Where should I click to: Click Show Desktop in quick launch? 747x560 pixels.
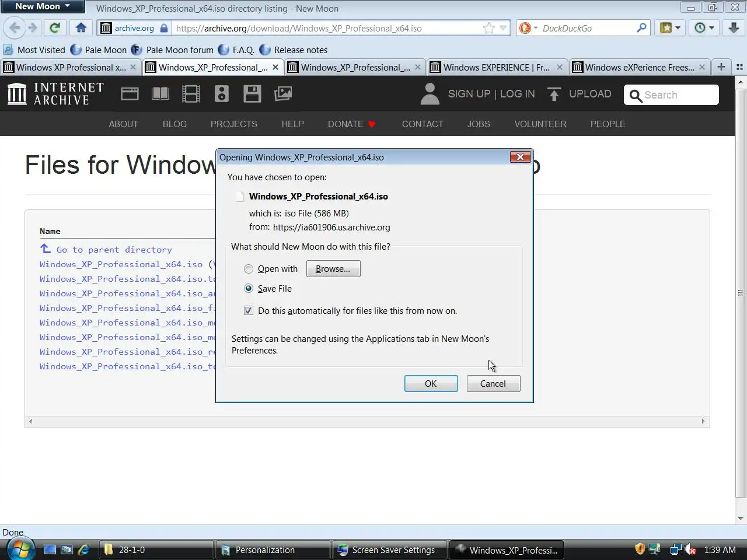[50, 549]
